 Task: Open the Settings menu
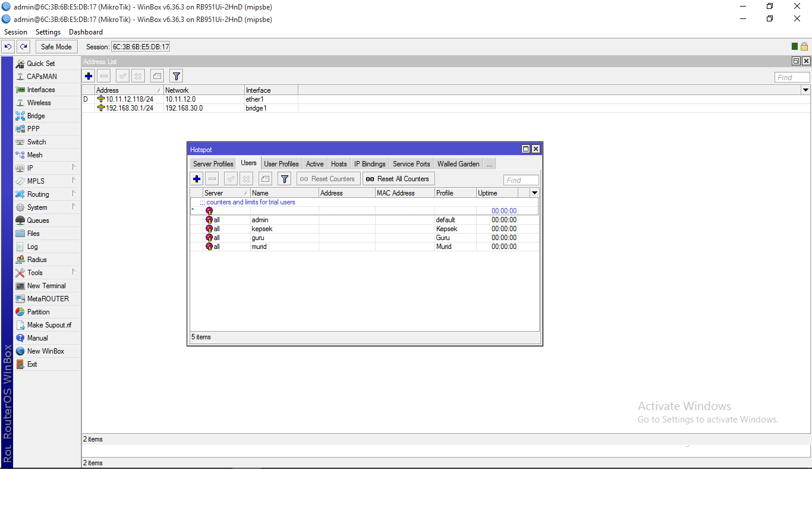tap(48, 32)
